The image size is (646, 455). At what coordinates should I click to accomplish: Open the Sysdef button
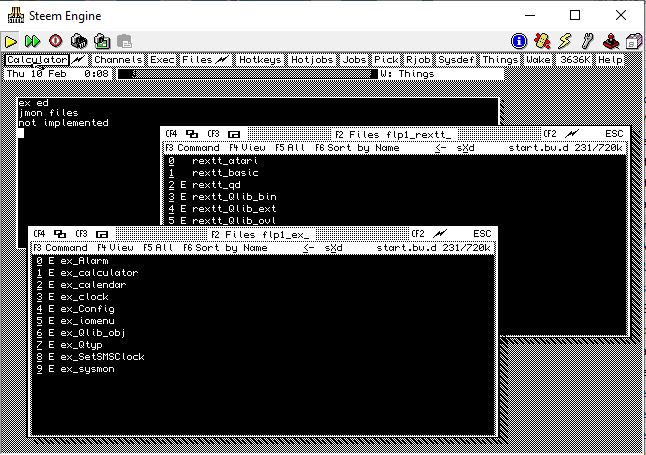pyautogui.click(x=456, y=60)
